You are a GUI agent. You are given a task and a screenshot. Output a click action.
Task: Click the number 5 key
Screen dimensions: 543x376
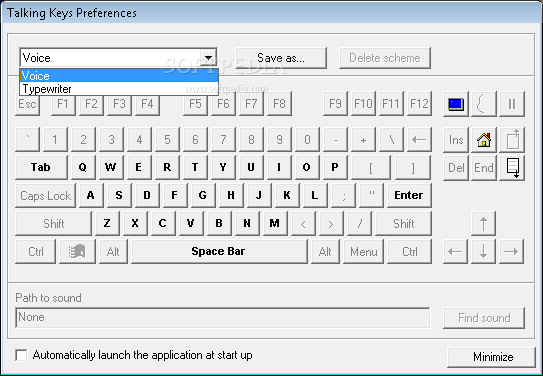click(x=167, y=140)
